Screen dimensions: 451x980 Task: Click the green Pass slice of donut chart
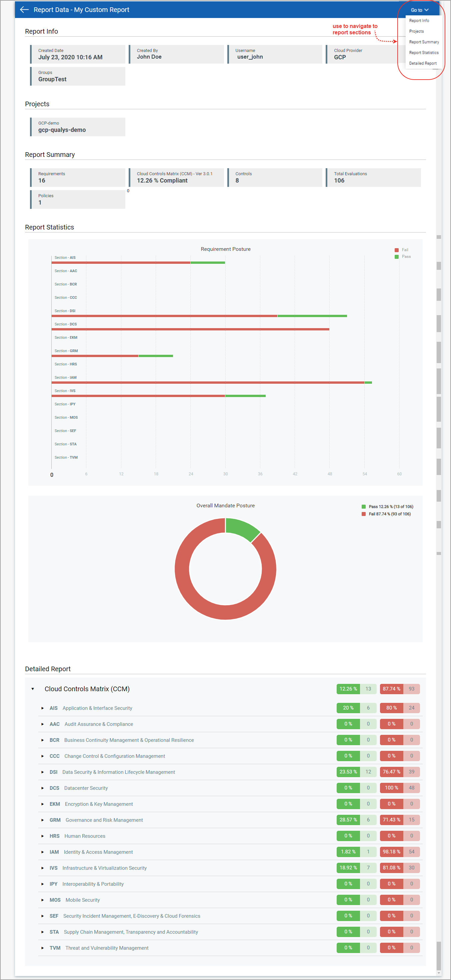tap(242, 528)
